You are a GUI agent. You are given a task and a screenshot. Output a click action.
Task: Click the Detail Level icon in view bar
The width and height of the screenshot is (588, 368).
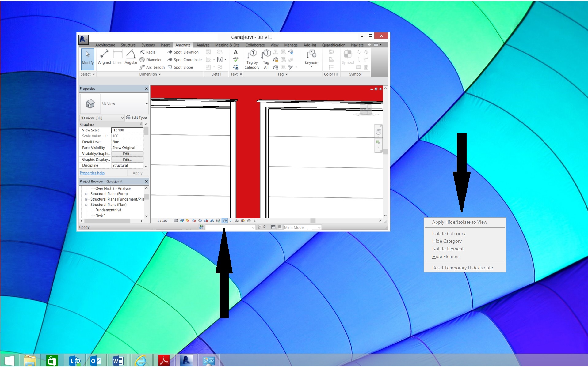(176, 221)
